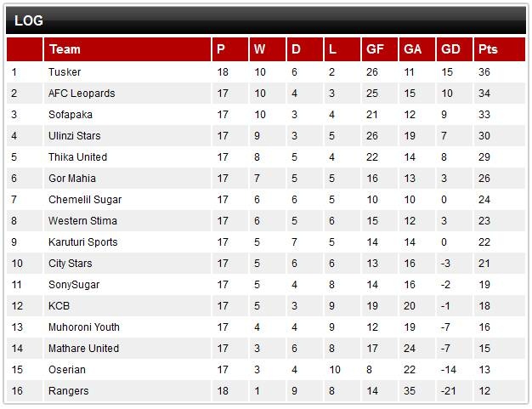Select Ulinzi Stars in the table
The width and height of the screenshot is (532, 409).
(74, 136)
